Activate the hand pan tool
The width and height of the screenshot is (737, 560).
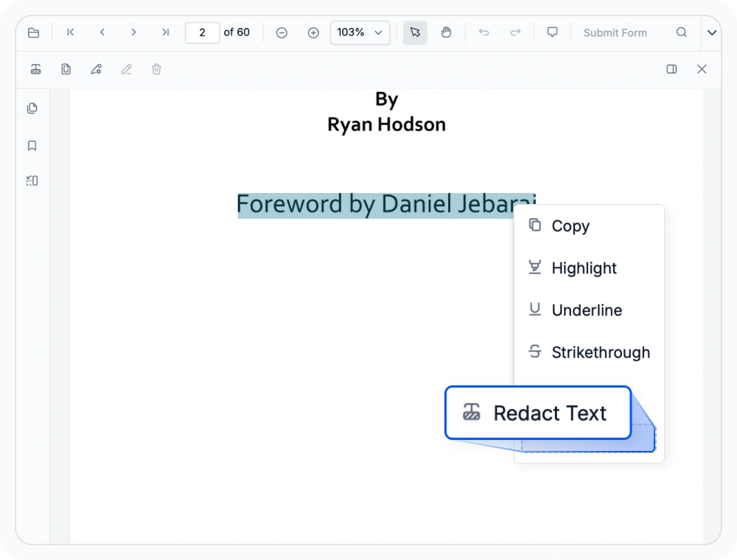[x=446, y=32]
